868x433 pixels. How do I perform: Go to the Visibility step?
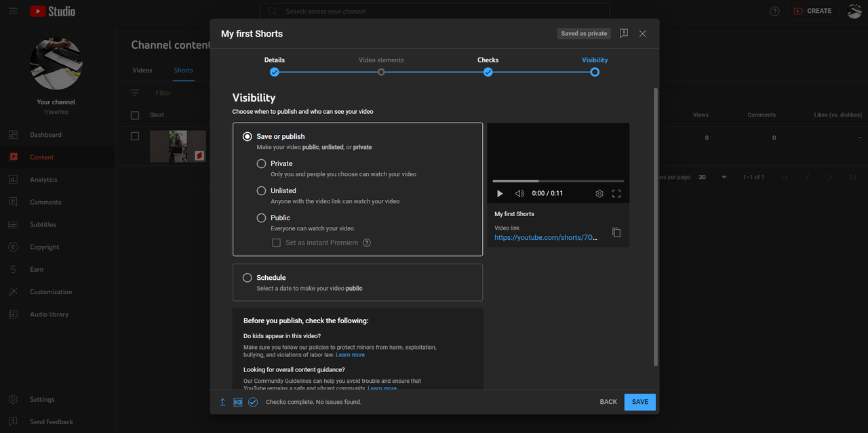point(595,66)
